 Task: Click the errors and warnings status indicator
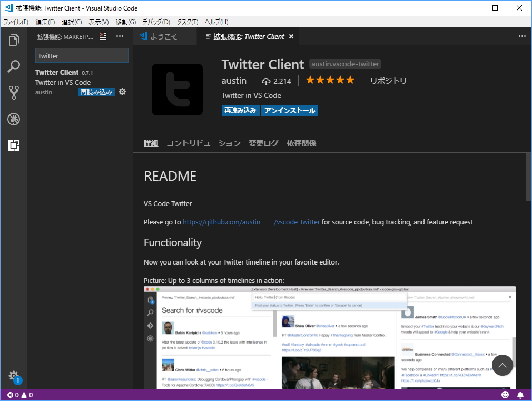(21, 395)
